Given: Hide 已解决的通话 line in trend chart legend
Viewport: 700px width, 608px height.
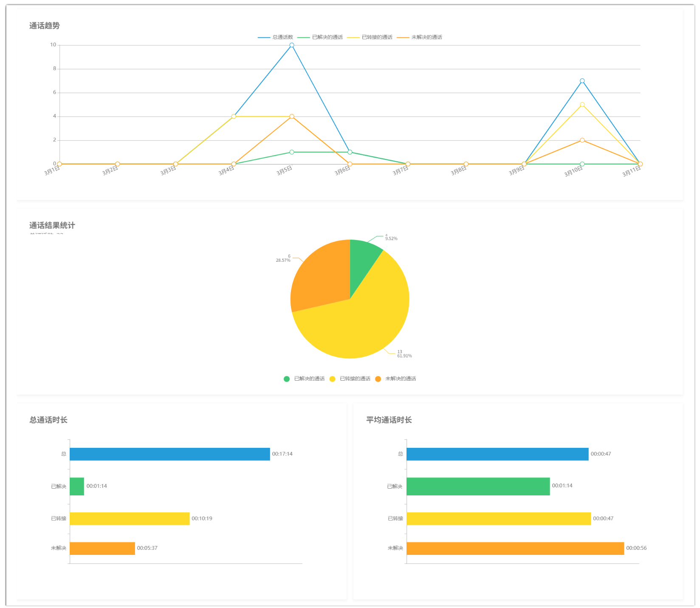Looking at the screenshot, I should [x=320, y=37].
